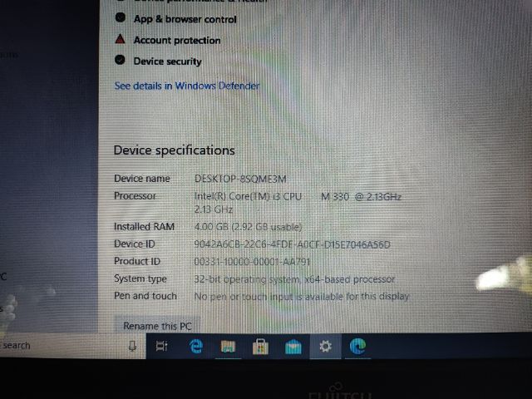Open Task View on the taskbar
The width and height of the screenshot is (532, 399).
pos(161,346)
